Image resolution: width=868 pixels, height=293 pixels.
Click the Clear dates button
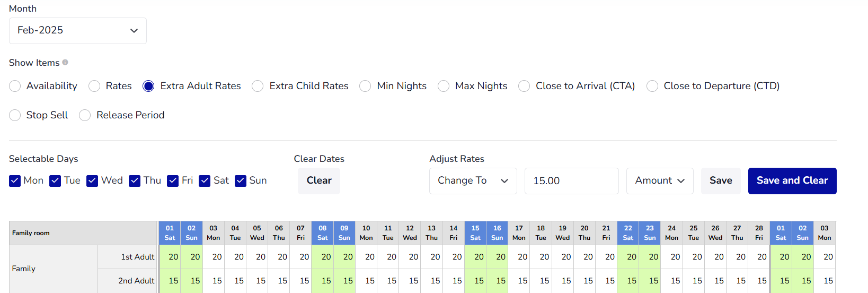pyautogui.click(x=319, y=181)
